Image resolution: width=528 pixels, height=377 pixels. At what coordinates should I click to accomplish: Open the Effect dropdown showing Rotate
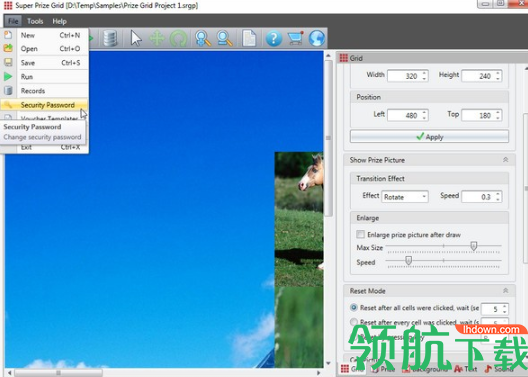(405, 197)
